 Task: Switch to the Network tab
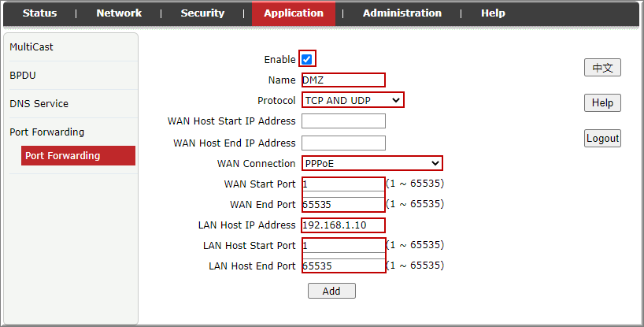click(x=119, y=13)
